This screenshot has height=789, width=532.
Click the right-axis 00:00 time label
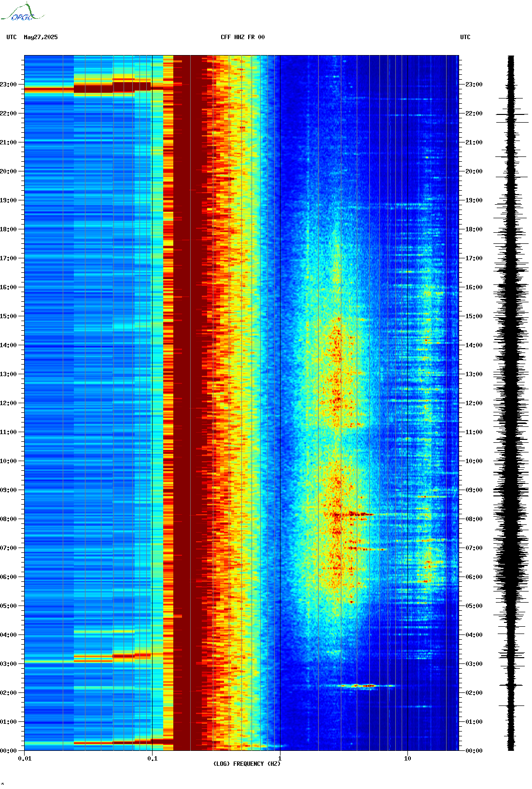pyautogui.click(x=474, y=751)
